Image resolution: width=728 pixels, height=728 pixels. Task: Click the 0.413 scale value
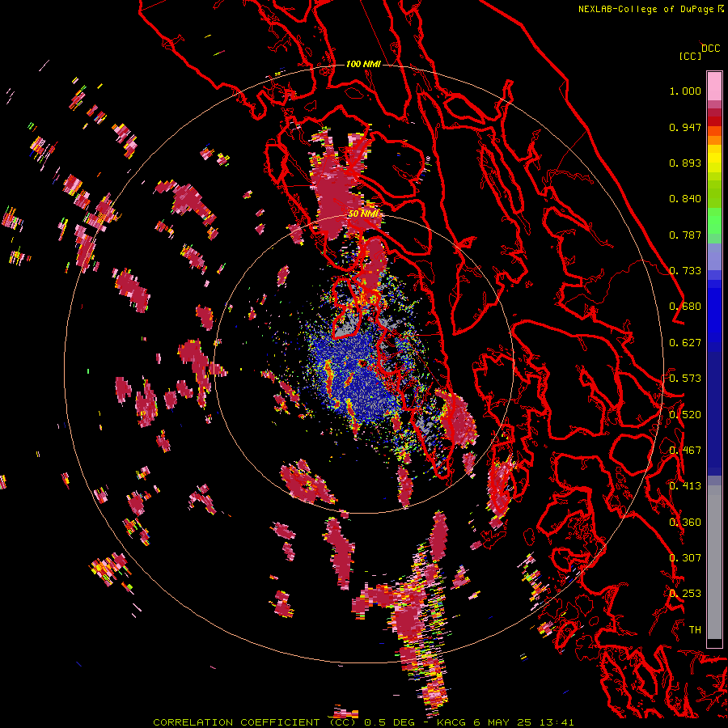(x=685, y=486)
